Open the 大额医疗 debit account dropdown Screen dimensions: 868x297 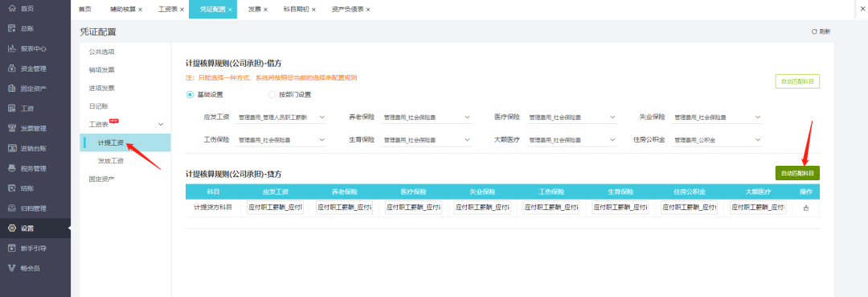(572, 140)
